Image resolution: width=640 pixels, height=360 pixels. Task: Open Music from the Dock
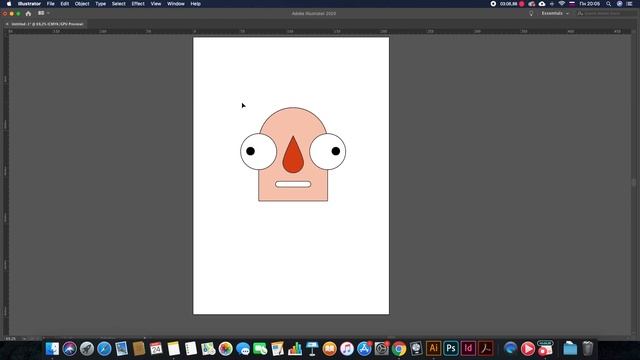click(347, 349)
